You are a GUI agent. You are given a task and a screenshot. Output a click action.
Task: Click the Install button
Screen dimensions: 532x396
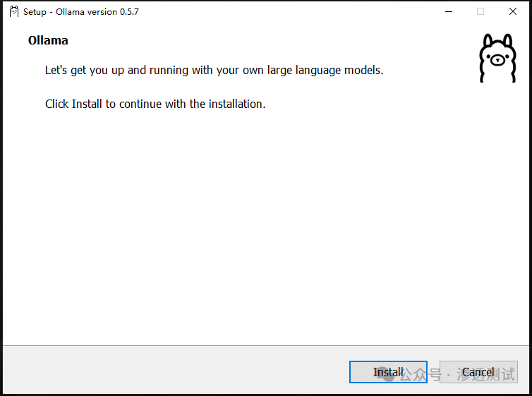coord(388,372)
